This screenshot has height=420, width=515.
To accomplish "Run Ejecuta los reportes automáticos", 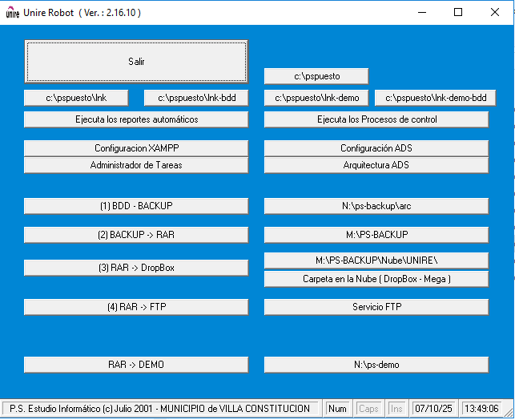I will pyautogui.click(x=136, y=119).
